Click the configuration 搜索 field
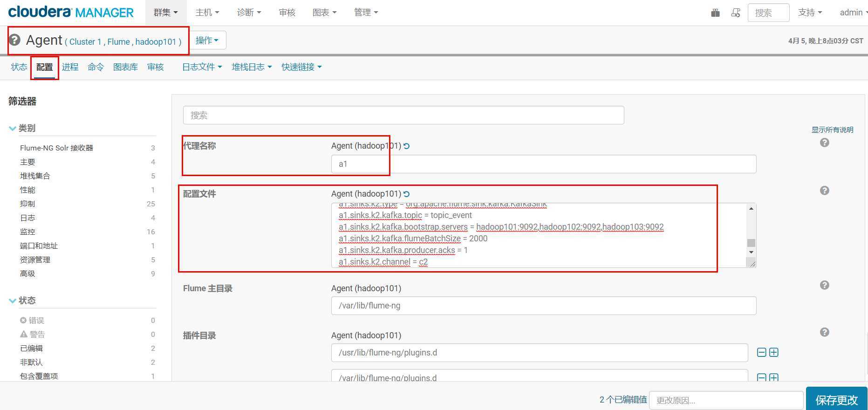The image size is (868, 410). (403, 115)
